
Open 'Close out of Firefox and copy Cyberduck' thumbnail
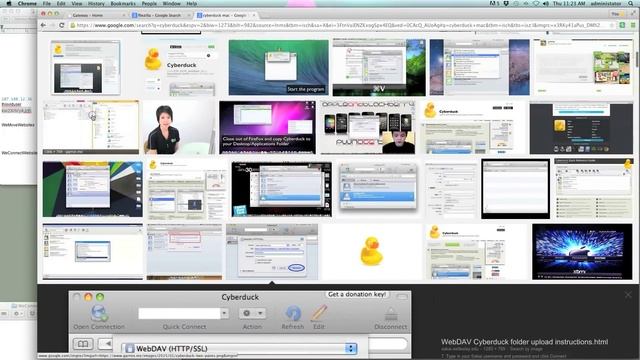tap(267, 128)
